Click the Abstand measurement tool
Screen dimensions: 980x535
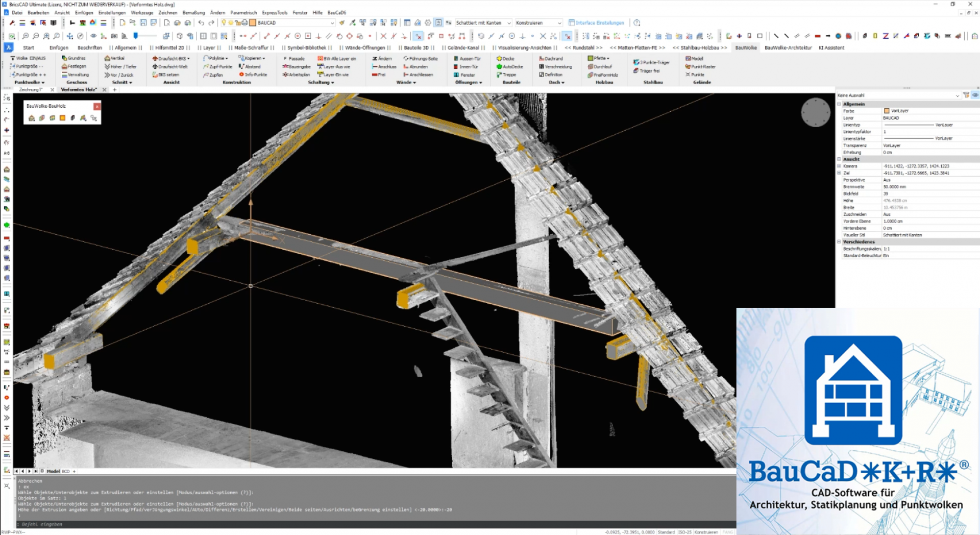coord(250,66)
